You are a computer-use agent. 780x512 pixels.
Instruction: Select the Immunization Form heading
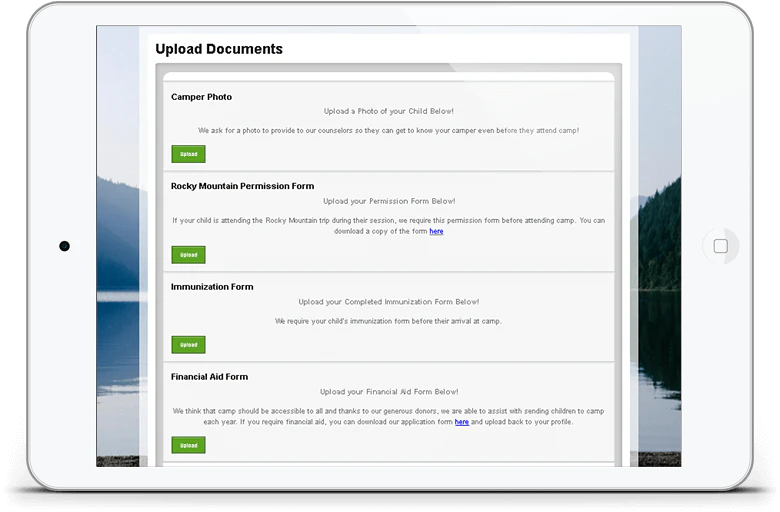pyautogui.click(x=212, y=287)
